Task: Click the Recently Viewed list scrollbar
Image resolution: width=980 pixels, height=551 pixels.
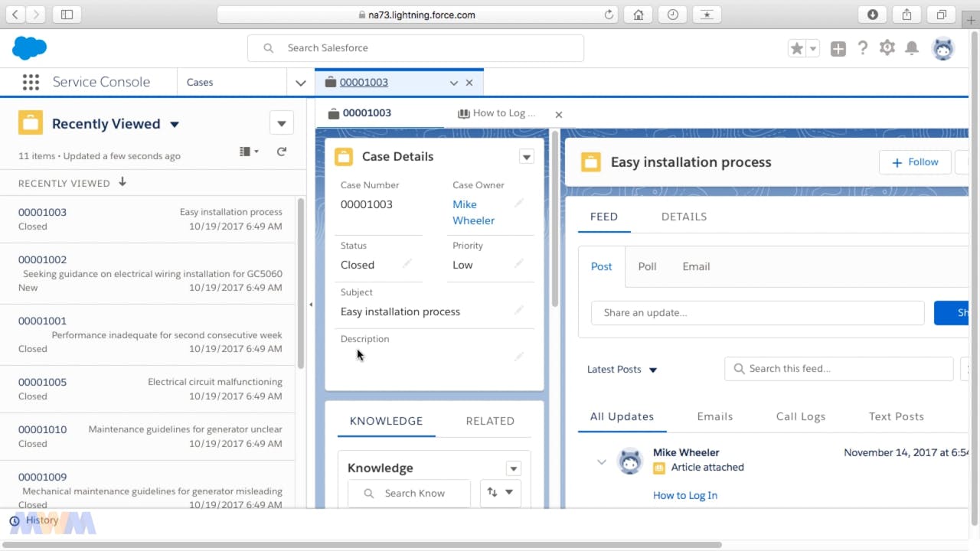Action: [x=300, y=283]
